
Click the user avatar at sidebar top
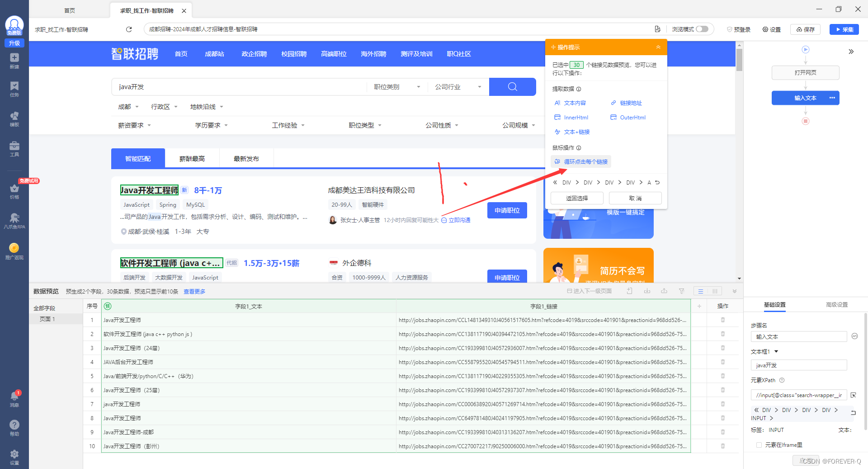point(14,25)
